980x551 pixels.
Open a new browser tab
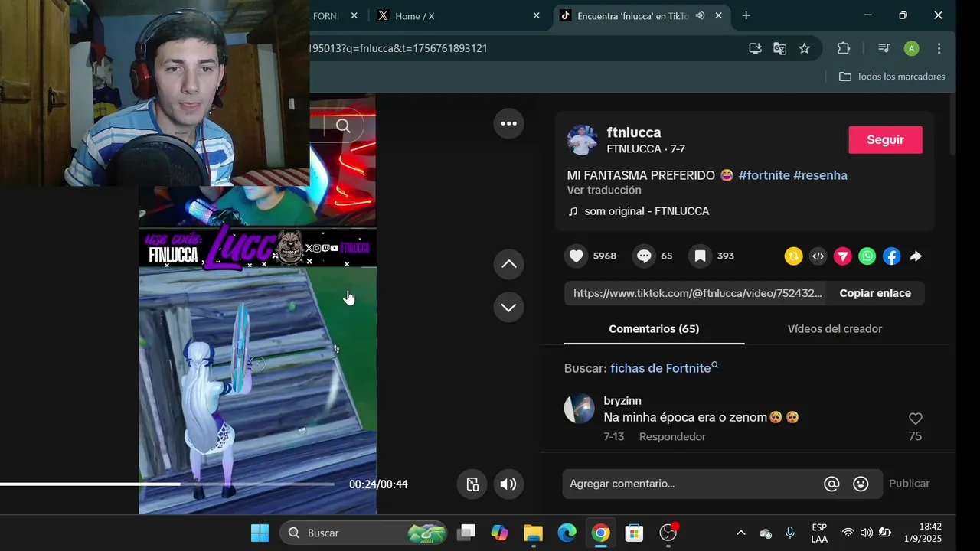(746, 15)
